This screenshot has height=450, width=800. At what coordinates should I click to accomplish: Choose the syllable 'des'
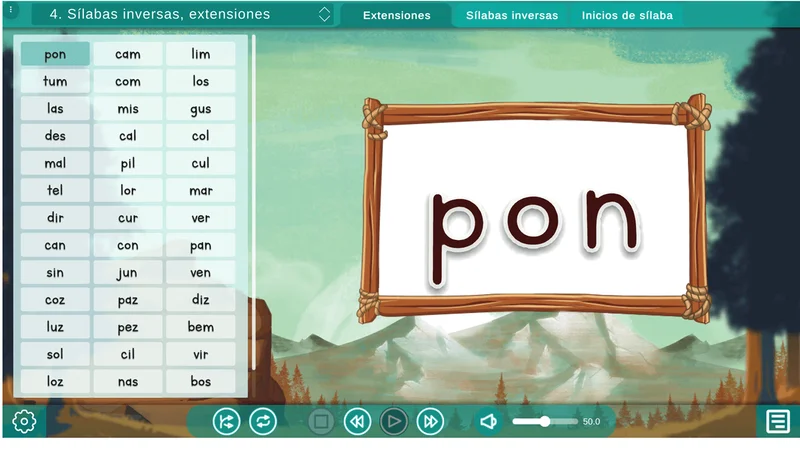(x=55, y=136)
